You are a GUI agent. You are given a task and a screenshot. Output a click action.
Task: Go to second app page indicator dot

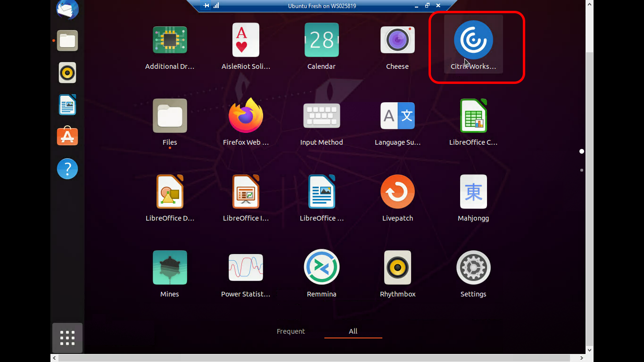pos(582,170)
